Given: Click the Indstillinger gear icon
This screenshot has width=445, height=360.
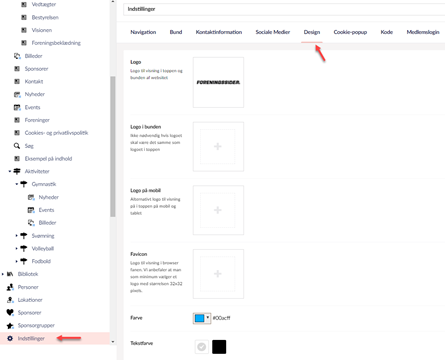Looking at the screenshot, I should pyautogui.click(x=10, y=338).
